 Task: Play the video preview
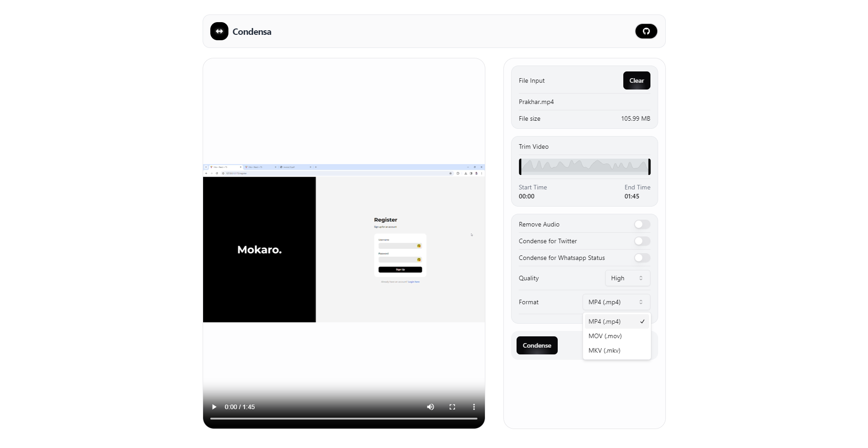tap(214, 407)
